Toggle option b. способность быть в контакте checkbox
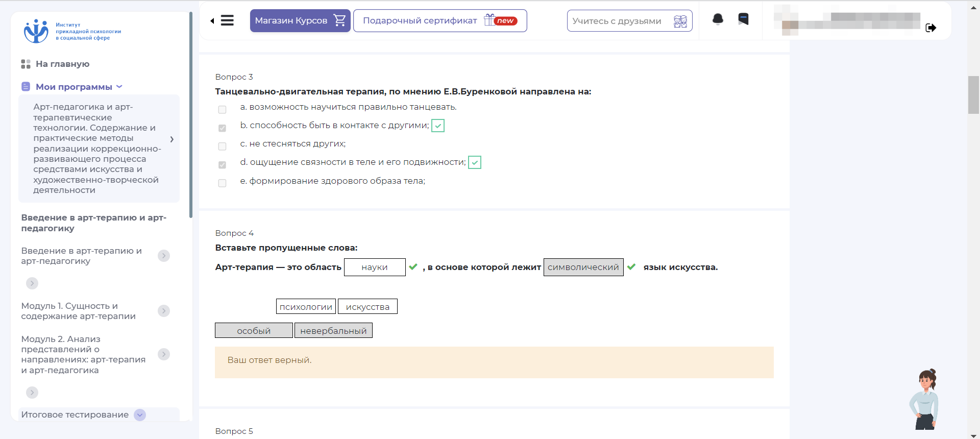Screen dimensions: 980x439 click(222, 128)
